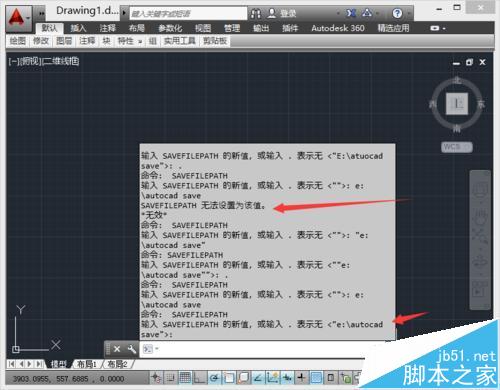Viewport: 500px width, 390px height.
Task: Switch to 注释 ribbon tab
Action: point(107,28)
